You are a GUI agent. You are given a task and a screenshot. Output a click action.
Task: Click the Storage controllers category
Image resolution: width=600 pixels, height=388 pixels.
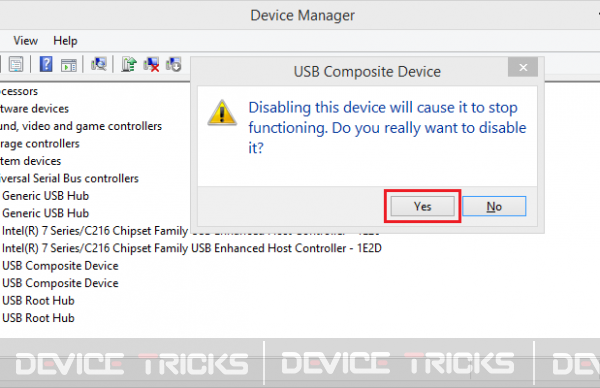point(40,144)
